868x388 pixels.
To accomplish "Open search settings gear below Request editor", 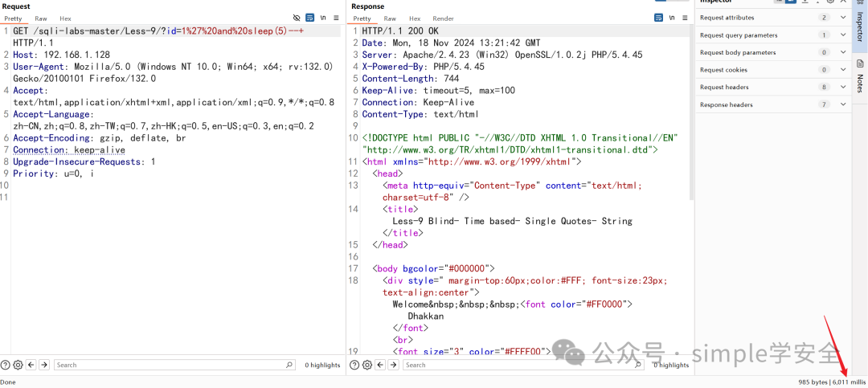I will pyautogui.click(x=18, y=365).
